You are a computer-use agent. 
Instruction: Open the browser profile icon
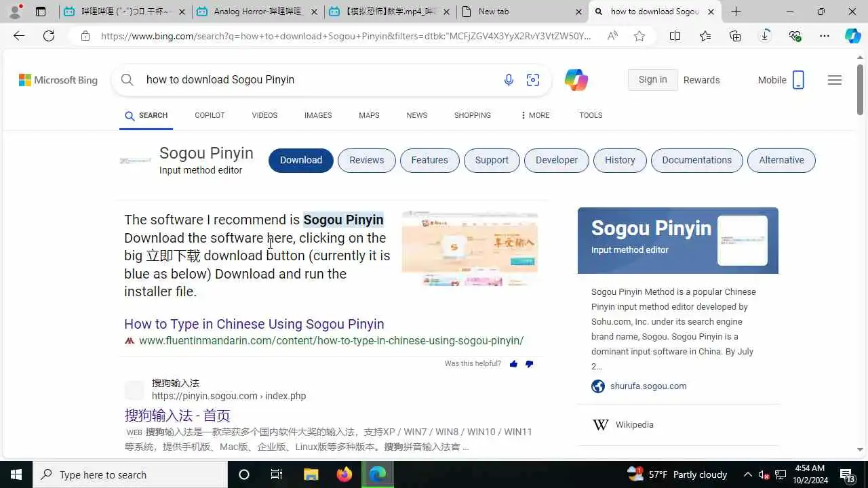tap(15, 12)
